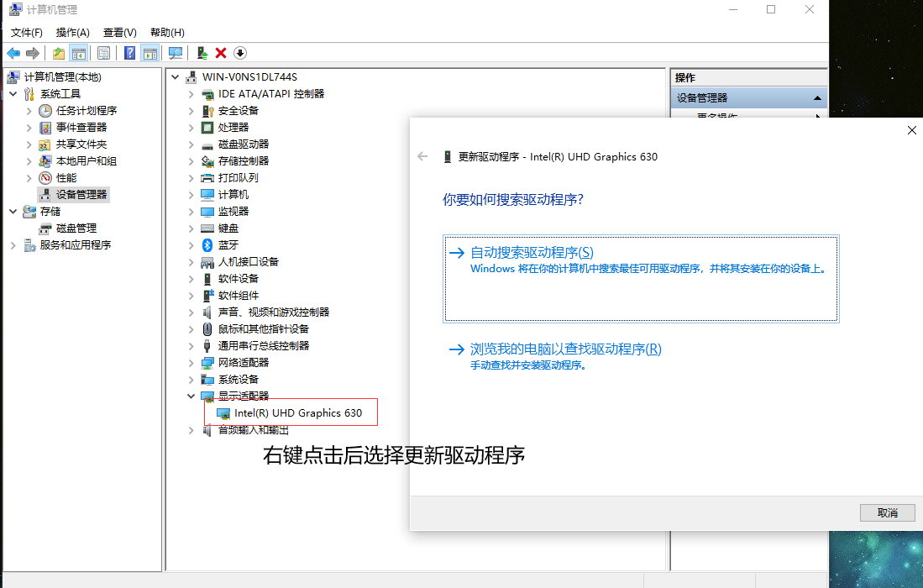Image resolution: width=923 pixels, height=588 pixels.
Task: Close the update driver dialog with X
Action: [912, 130]
